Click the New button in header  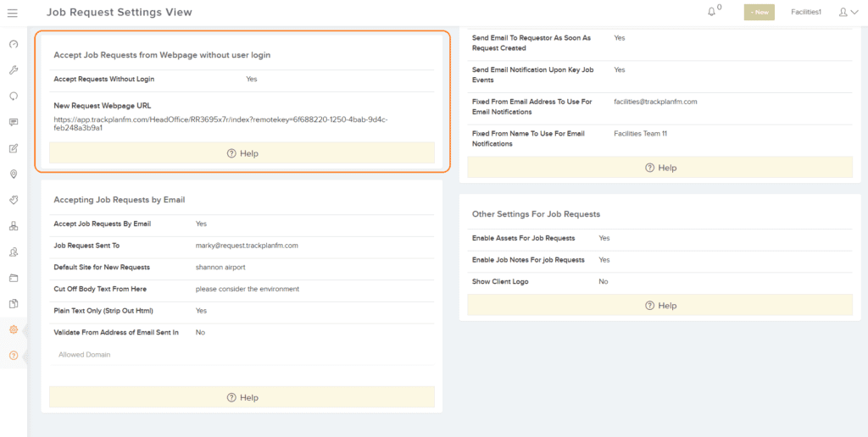pos(759,12)
